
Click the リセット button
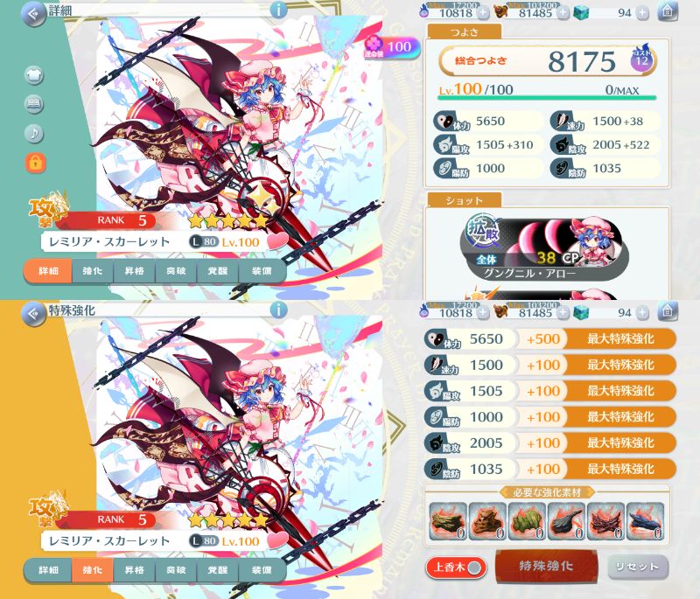[x=638, y=567]
